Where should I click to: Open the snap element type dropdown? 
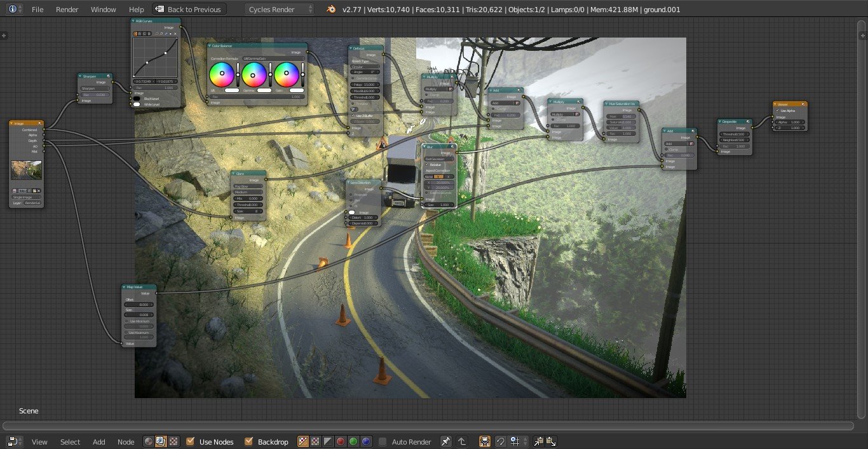point(519,441)
